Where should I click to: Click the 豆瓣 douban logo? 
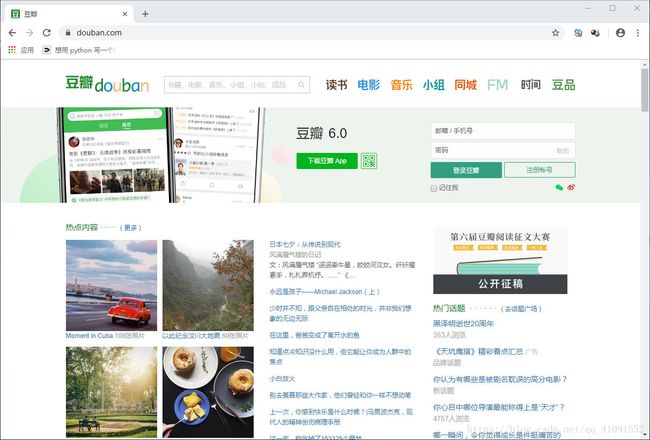coord(107,84)
